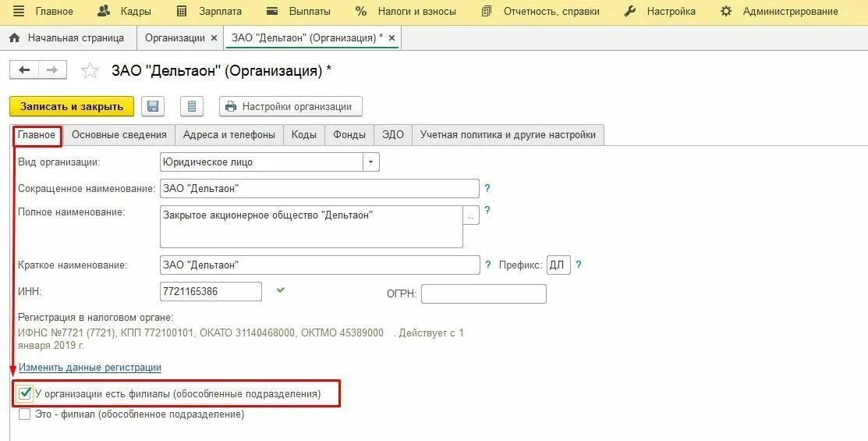Enable Это - филиал (обособленное подразделение) checkbox
This screenshot has height=441, width=868.
[x=24, y=414]
